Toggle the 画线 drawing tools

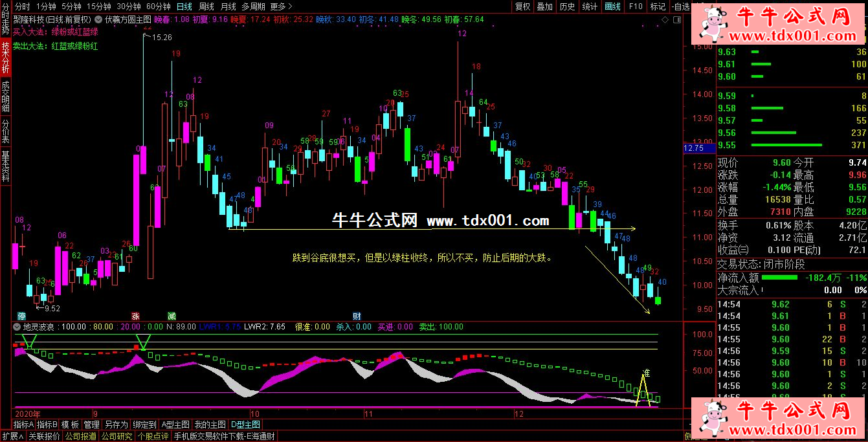coord(612,6)
